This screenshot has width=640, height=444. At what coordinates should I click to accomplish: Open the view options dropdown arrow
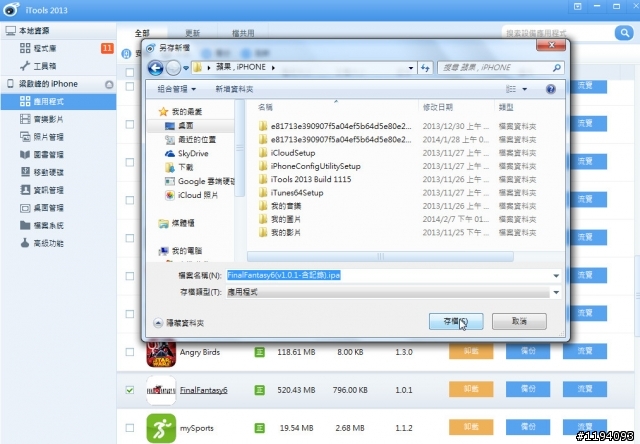pyautogui.click(x=524, y=89)
